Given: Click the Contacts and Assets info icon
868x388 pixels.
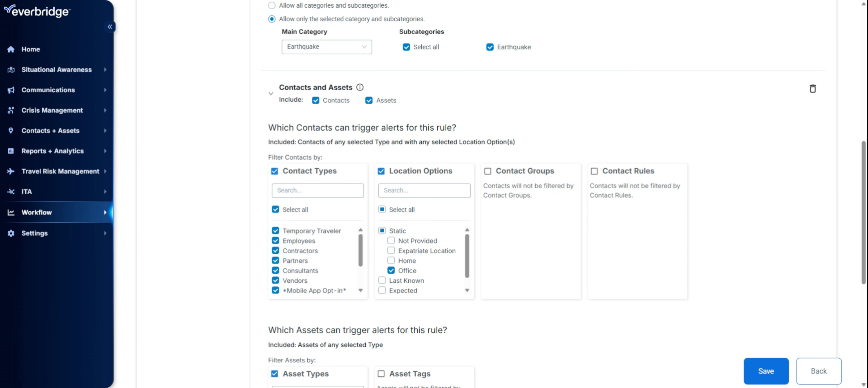Looking at the screenshot, I should point(360,87).
